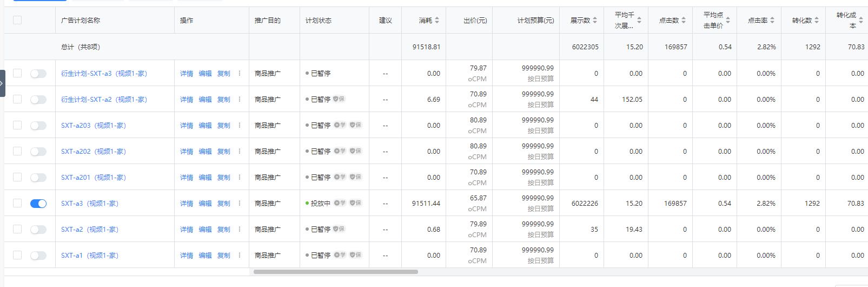Image resolution: width=868 pixels, height=287 pixels.
Task: Turn on the switch for SXT-a1
Action: click(38, 256)
